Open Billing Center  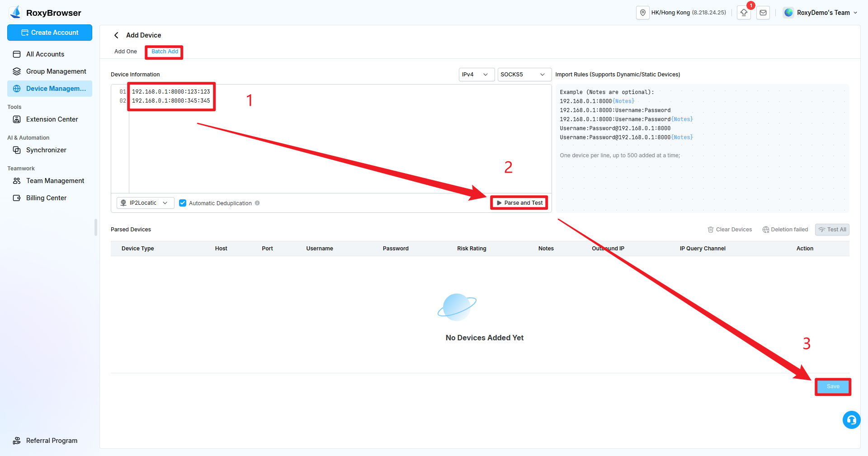[50, 198]
